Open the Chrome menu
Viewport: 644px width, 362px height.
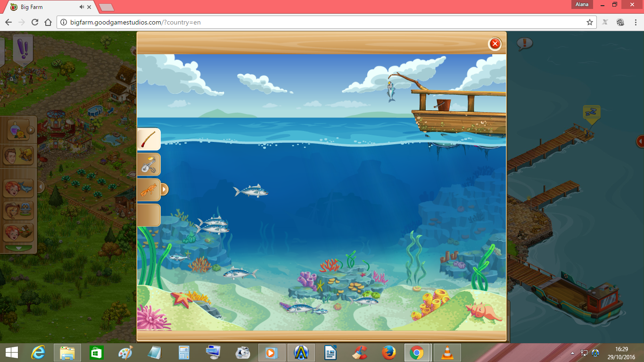pos(635,22)
